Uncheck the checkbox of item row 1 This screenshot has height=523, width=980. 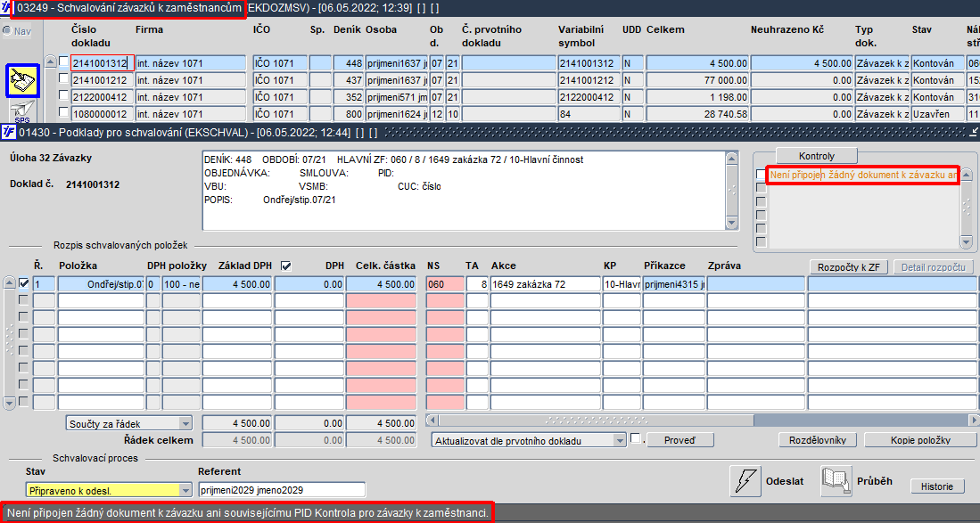click(x=24, y=283)
